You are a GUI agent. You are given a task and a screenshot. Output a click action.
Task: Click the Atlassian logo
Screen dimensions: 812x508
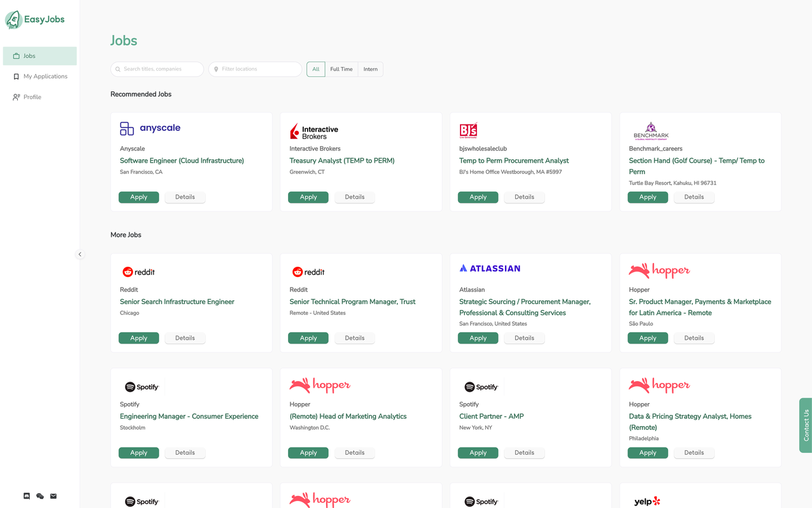(490, 269)
